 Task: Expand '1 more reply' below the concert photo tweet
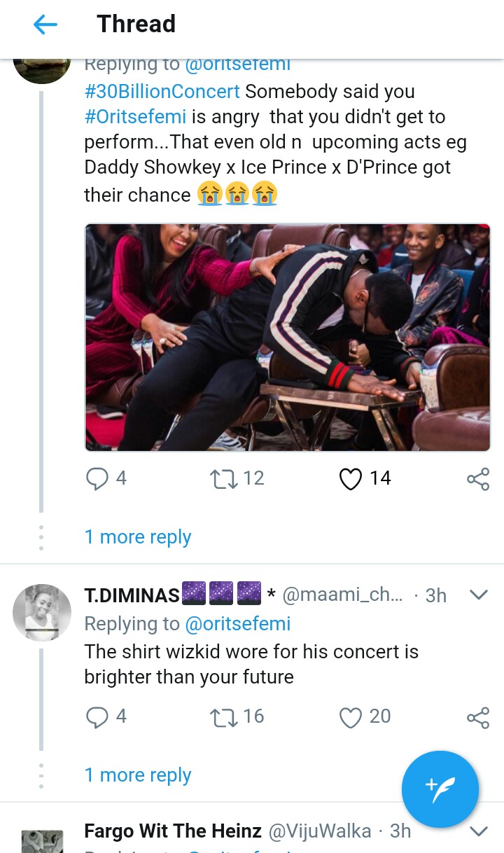(138, 537)
